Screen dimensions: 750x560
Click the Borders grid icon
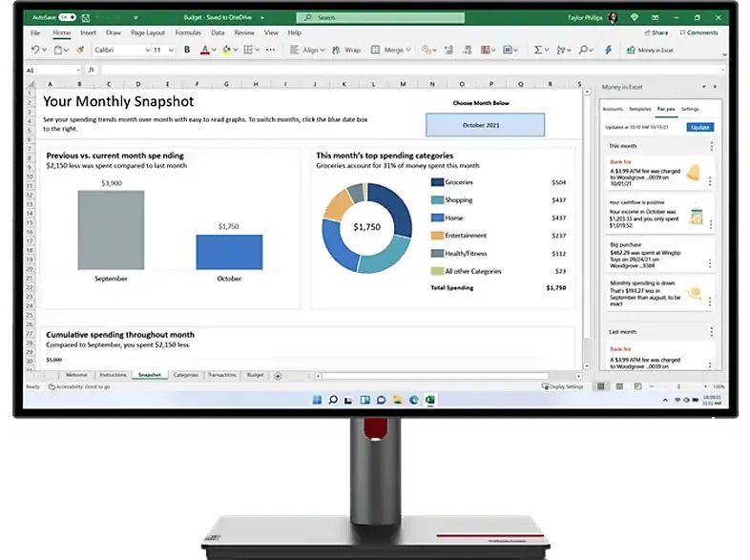click(x=248, y=50)
